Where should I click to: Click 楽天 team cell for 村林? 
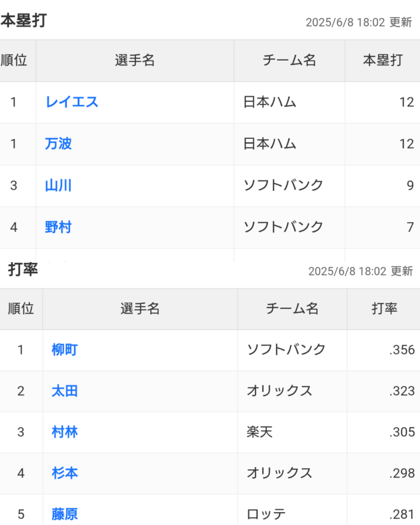pos(292,432)
